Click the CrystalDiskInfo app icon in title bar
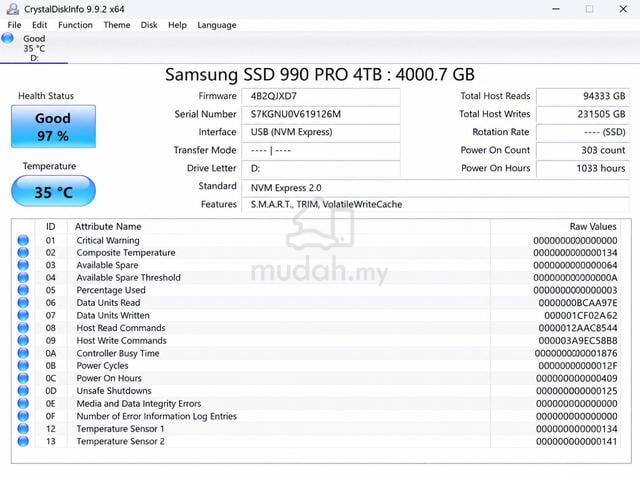This screenshot has width=640, height=480. coord(13,9)
